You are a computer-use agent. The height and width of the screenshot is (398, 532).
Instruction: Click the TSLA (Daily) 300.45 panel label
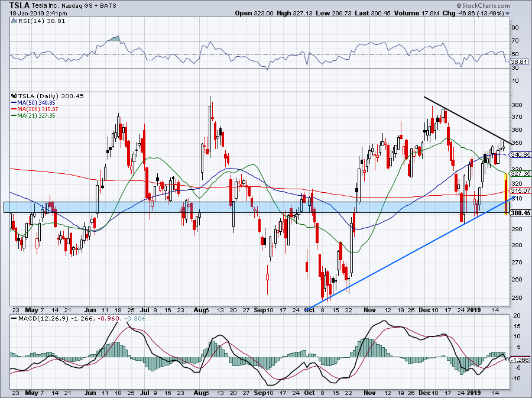point(51,96)
